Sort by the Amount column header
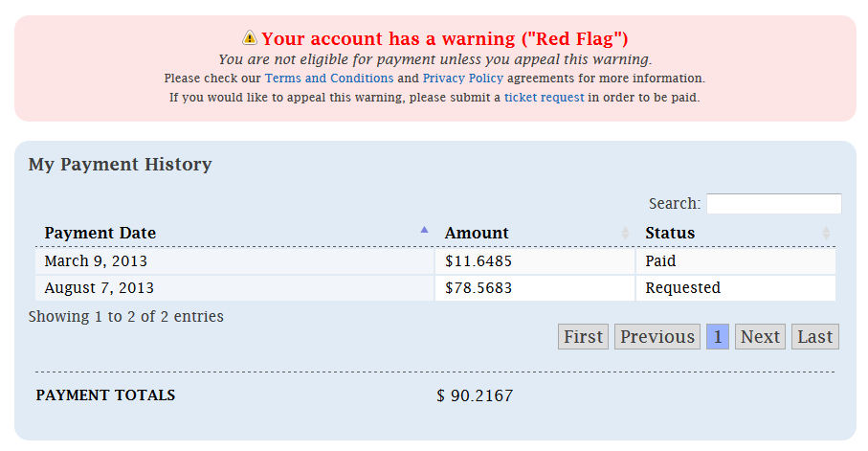 [x=477, y=233]
